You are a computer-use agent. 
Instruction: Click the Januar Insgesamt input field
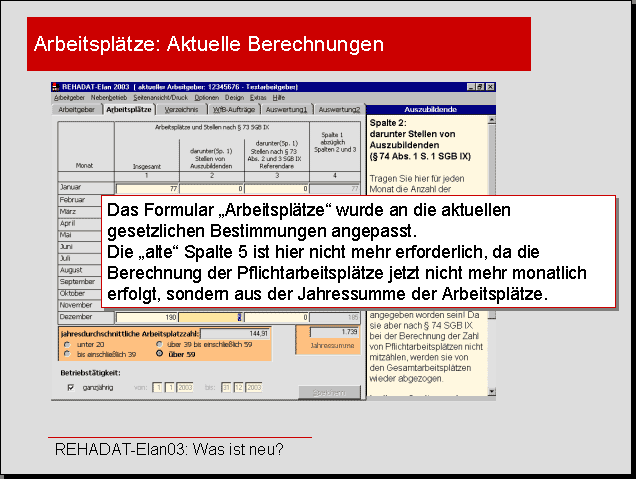(x=147, y=188)
